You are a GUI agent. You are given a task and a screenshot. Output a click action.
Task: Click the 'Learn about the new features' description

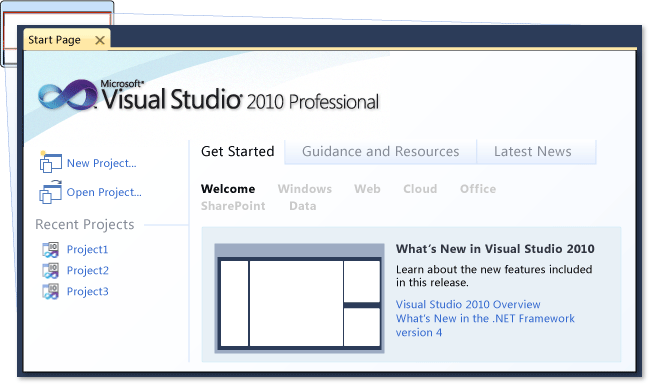(x=494, y=276)
